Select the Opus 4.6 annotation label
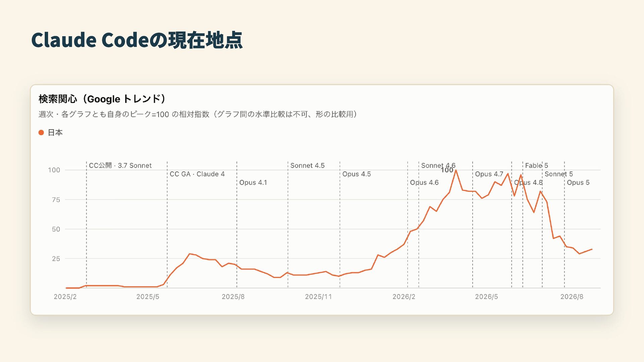Viewport: 644px width, 362px height. click(424, 183)
